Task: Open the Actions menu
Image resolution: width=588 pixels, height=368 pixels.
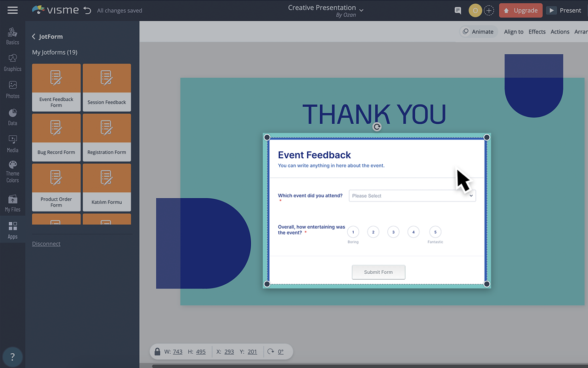Action: click(x=560, y=32)
